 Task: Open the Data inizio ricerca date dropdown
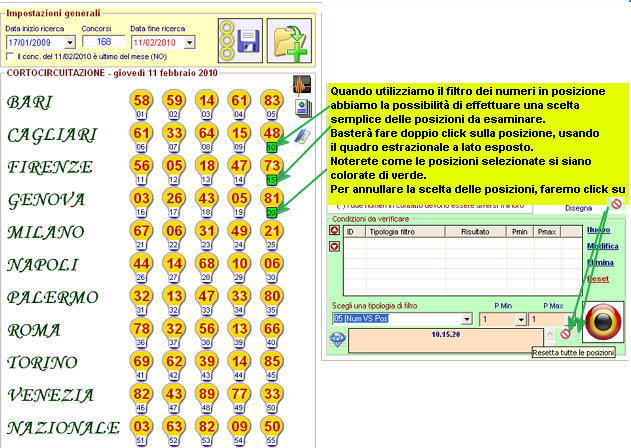(69, 43)
